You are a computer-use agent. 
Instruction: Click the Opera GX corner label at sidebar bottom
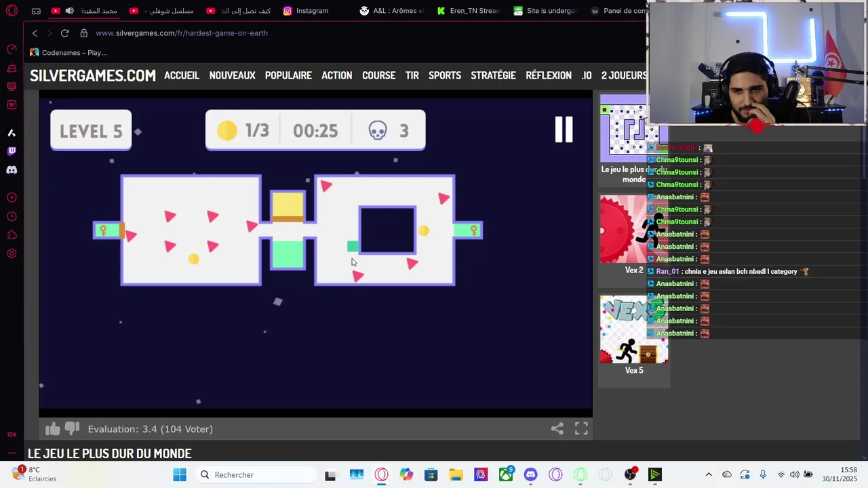tap(12, 434)
